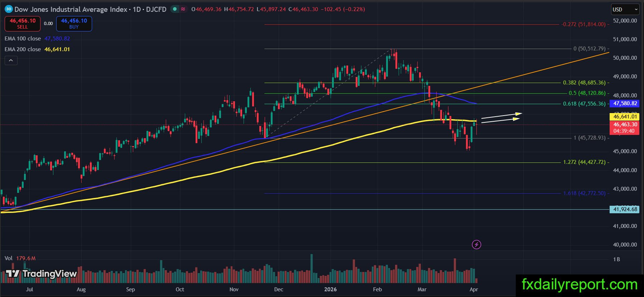Click the high value H46,754.72
Screen dimensions: 644x297
[x=239, y=9]
